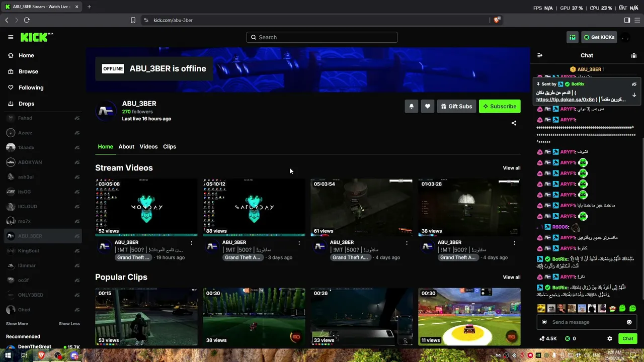Open ABOKYAN's channel in the sidebar

(43, 162)
